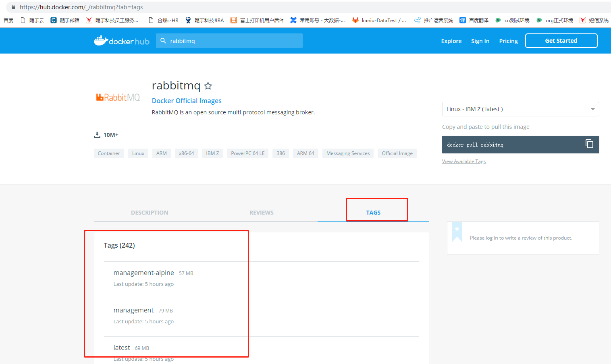
Task: Click the docker pull rabbitmq command text
Action: coord(475,145)
